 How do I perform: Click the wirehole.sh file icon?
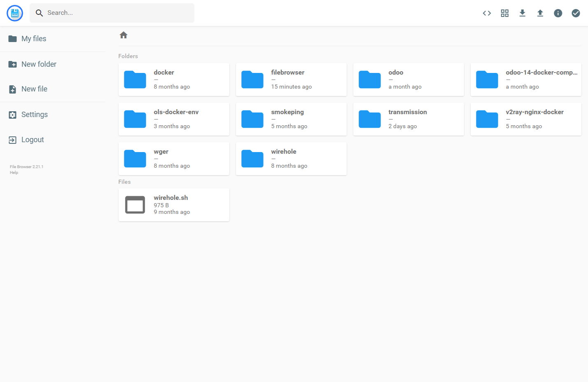135,205
